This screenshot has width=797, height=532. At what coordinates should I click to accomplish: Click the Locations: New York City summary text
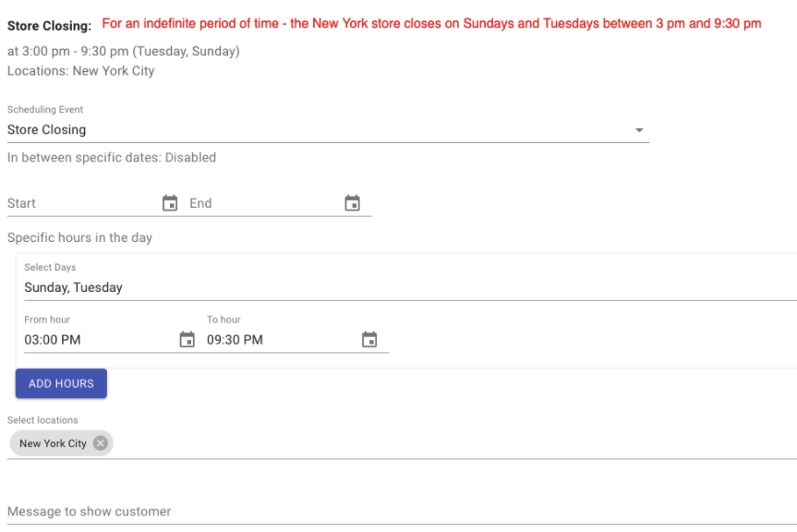[81, 70]
